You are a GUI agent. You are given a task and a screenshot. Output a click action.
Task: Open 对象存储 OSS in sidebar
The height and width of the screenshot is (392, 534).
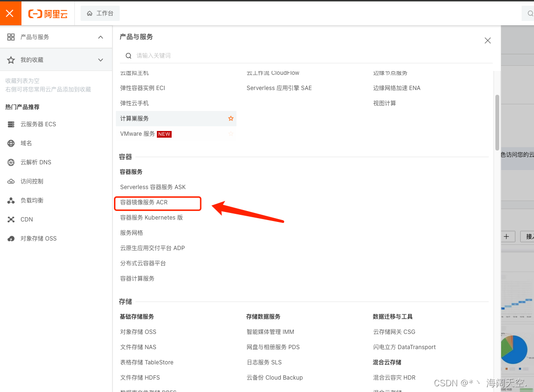point(39,239)
